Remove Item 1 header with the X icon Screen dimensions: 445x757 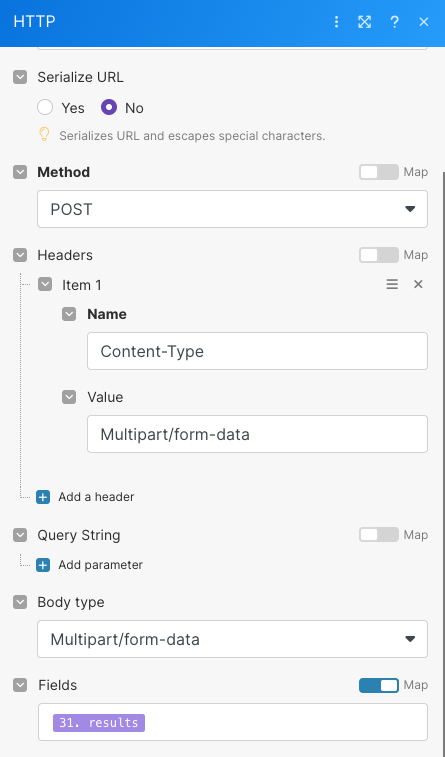click(x=418, y=284)
